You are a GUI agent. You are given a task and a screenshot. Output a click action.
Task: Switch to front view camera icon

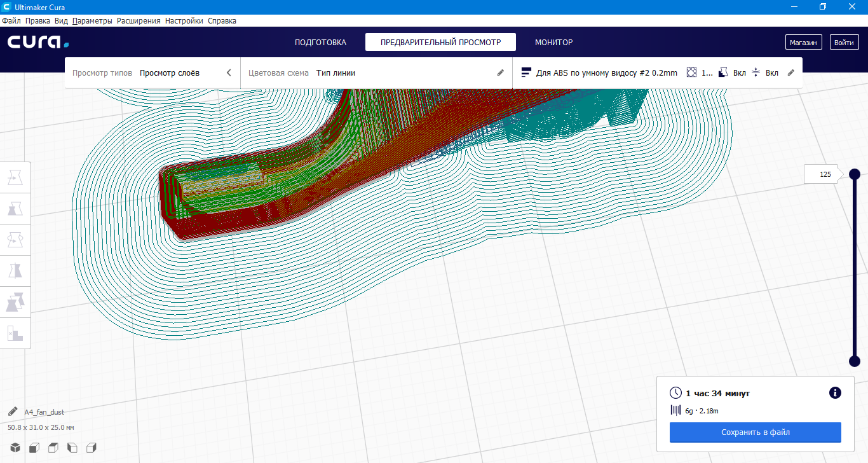tap(34, 448)
